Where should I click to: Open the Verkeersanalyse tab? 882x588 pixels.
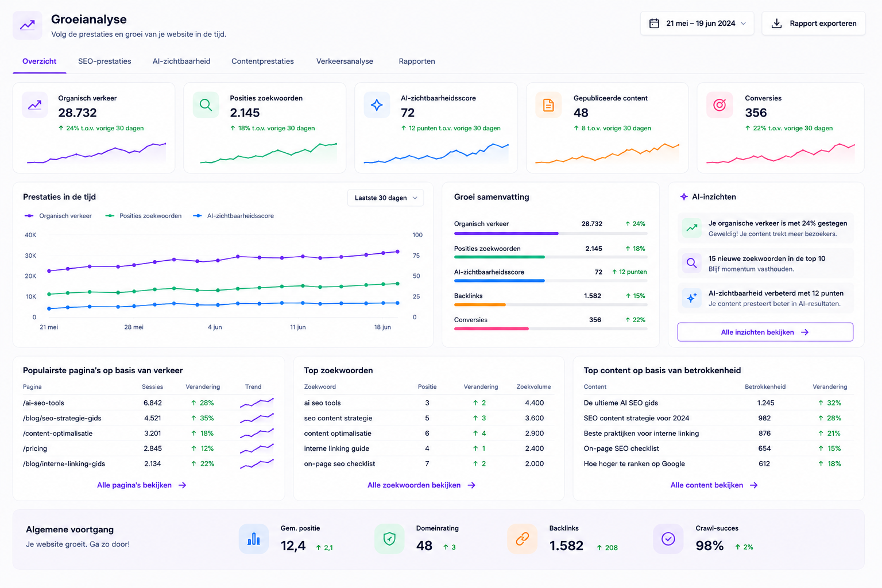[345, 61]
